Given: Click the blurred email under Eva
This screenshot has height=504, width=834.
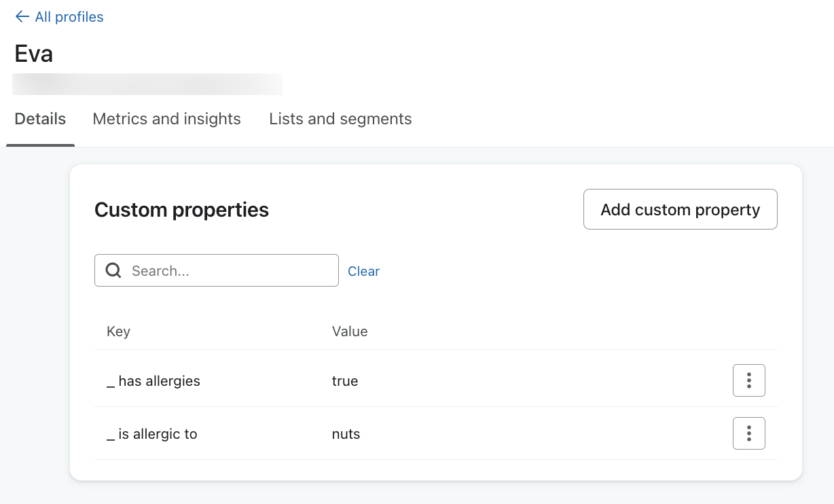Looking at the screenshot, I should (x=147, y=84).
